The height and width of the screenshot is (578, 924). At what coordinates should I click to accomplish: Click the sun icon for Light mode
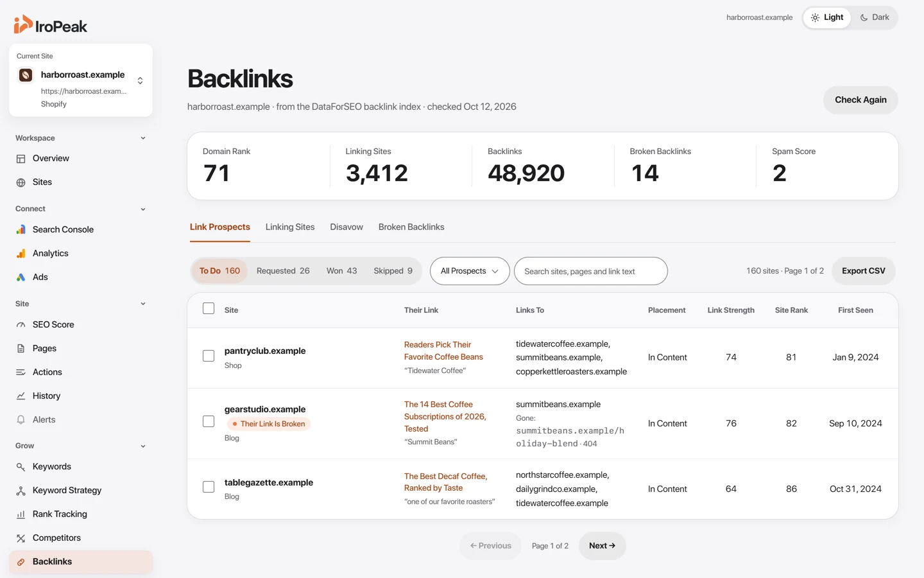pos(815,17)
